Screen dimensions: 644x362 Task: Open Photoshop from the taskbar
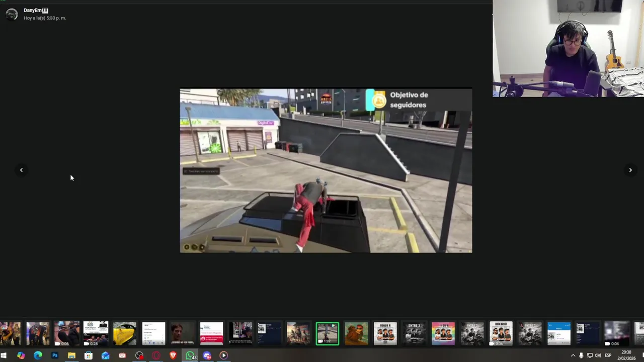click(55, 355)
